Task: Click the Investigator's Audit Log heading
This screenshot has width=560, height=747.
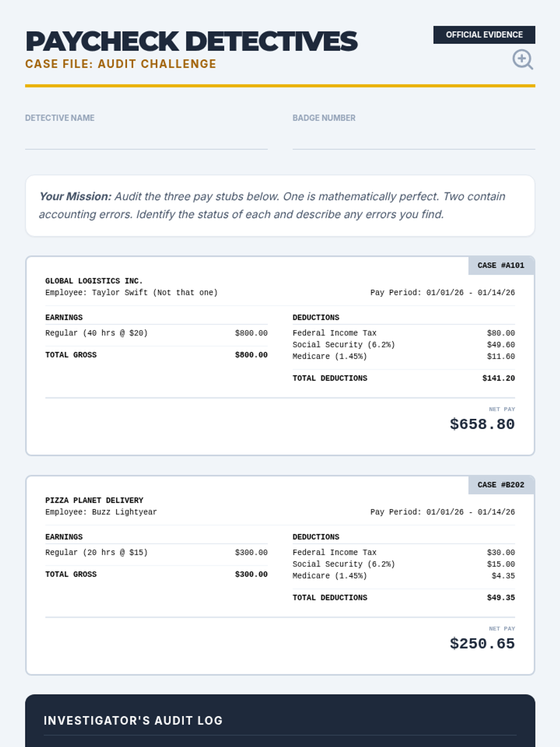Action: pos(133,720)
